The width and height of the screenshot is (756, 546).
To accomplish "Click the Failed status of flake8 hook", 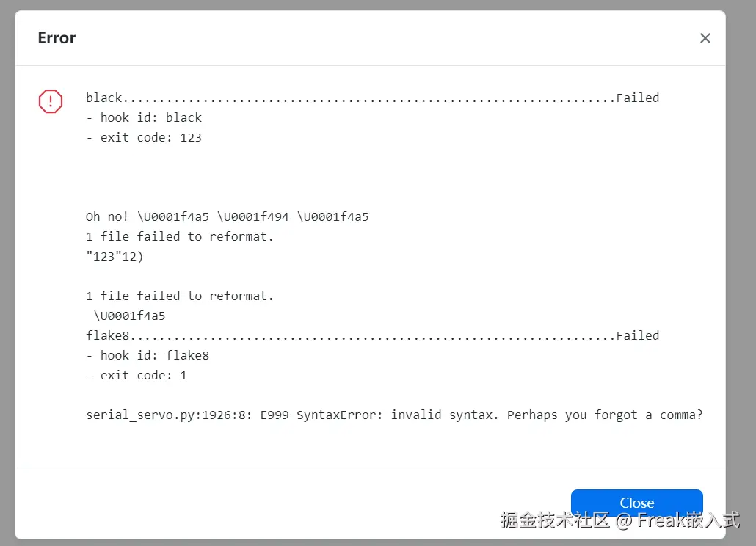I will point(637,335).
